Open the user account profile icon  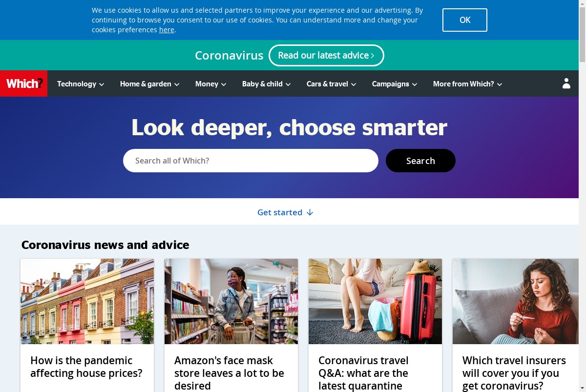pyautogui.click(x=566, y=83)
